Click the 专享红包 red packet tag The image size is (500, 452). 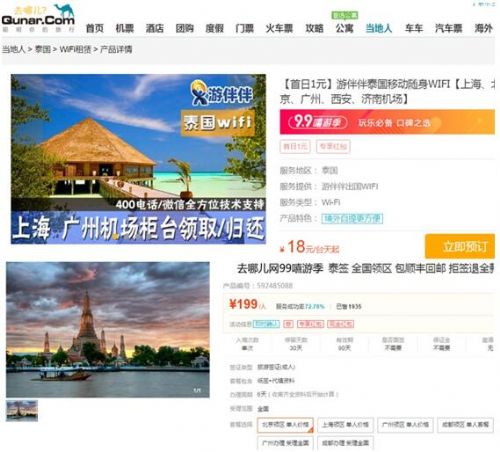tap(333, 147)
